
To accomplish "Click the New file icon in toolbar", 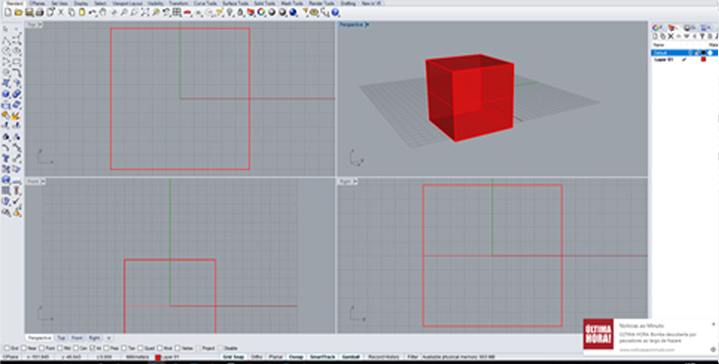I will (8, 12).
